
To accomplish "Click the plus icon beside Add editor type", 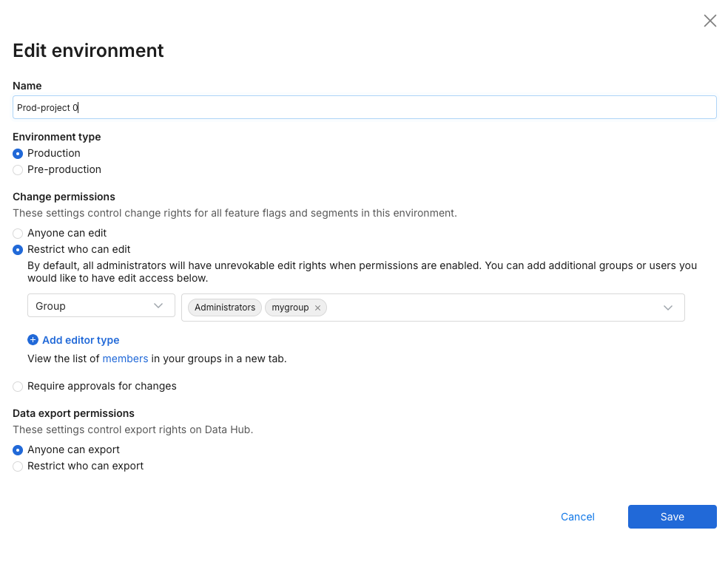I will point(33,340).
